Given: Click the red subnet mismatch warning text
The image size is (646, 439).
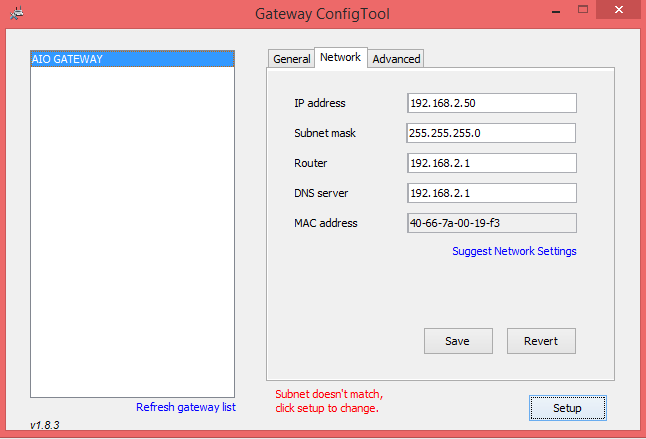Looking at the screenshot, I should point(328,401).
